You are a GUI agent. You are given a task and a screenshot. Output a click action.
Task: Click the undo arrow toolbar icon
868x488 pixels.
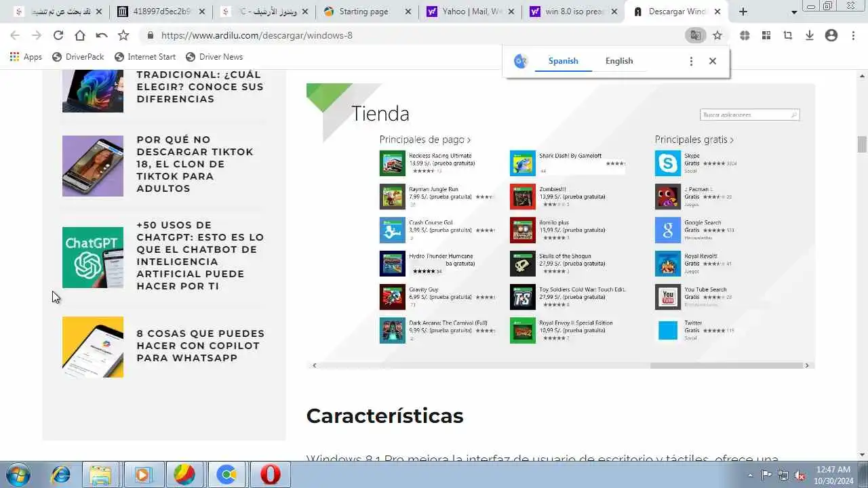click(102, 35)
